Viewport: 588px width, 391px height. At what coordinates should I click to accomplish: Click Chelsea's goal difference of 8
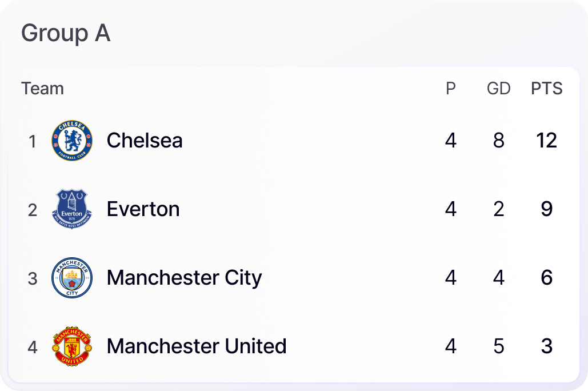(x=499, y=141)
